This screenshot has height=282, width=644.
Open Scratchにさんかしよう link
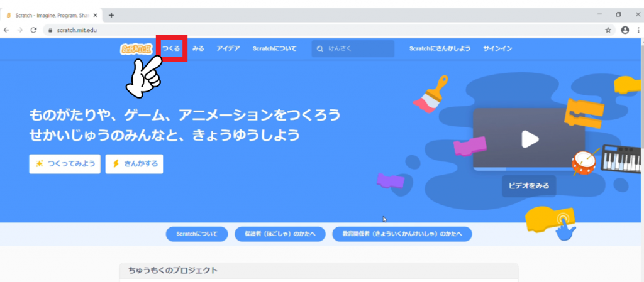440,48
